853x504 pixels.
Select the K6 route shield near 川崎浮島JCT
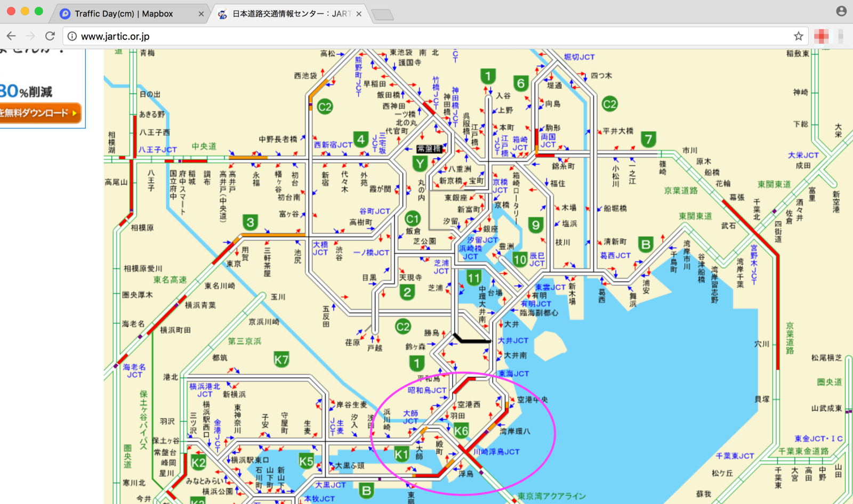pos(463,429)
